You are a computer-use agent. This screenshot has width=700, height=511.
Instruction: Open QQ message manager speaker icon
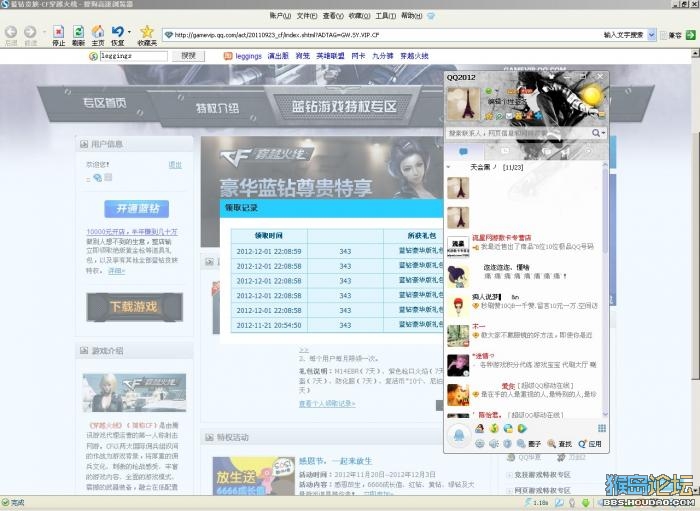click(x=494, y=444)
